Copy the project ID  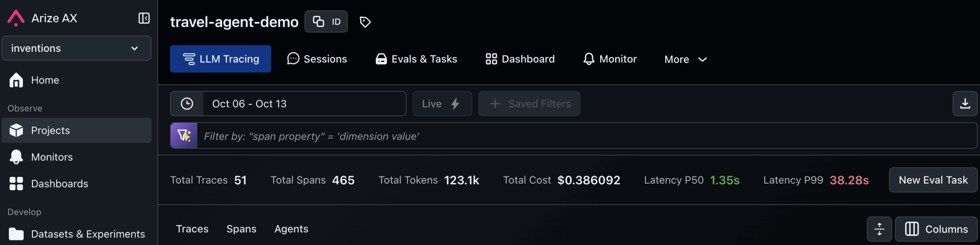(326, 22)
